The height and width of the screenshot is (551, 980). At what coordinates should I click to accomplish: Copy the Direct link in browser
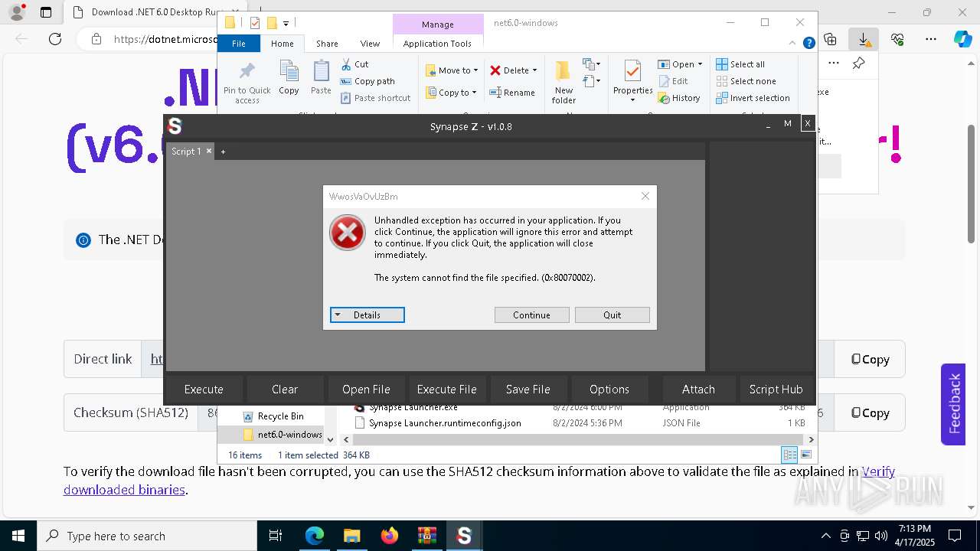coord(871,359)
